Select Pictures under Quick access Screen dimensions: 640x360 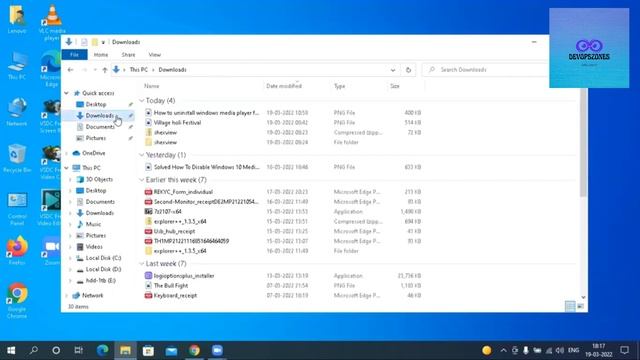(96, 138)
